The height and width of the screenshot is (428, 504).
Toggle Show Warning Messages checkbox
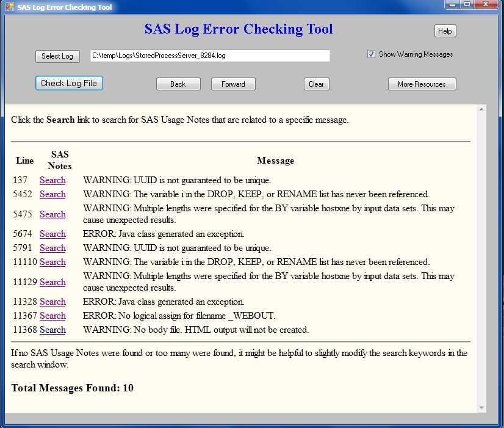(x=371, y=54)
